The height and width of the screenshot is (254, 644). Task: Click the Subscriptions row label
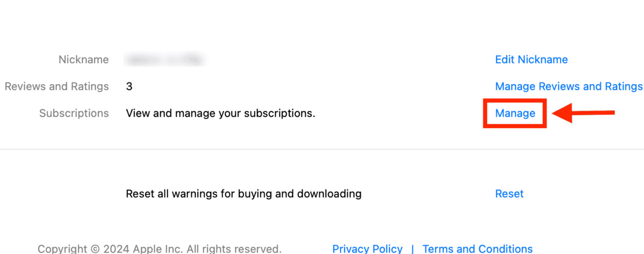[74, 114]
